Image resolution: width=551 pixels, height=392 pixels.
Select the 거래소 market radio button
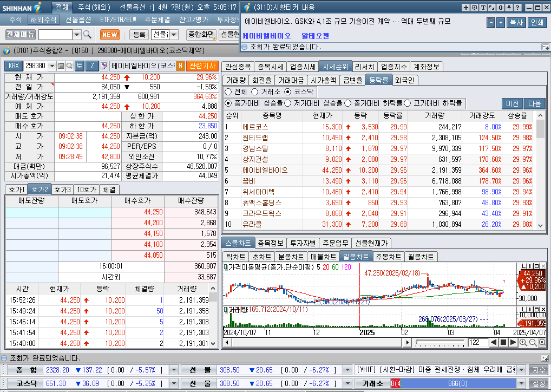click(x=255, y=92)
